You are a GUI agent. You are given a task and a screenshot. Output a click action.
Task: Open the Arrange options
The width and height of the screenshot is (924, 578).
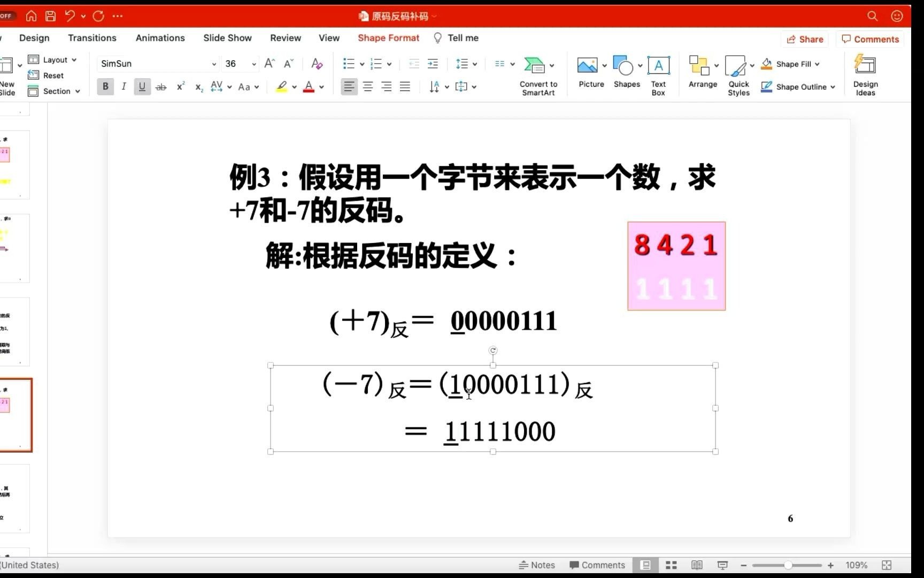coord(702,72)
